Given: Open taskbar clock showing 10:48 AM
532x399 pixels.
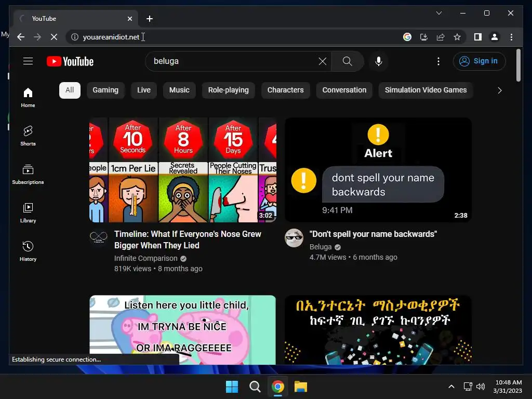Looking at the screenshot, I should 508,387.
